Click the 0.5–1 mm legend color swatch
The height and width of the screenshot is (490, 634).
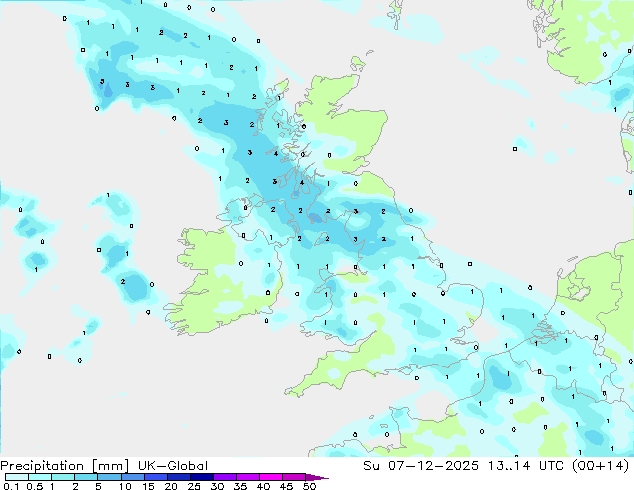(40, 477)
